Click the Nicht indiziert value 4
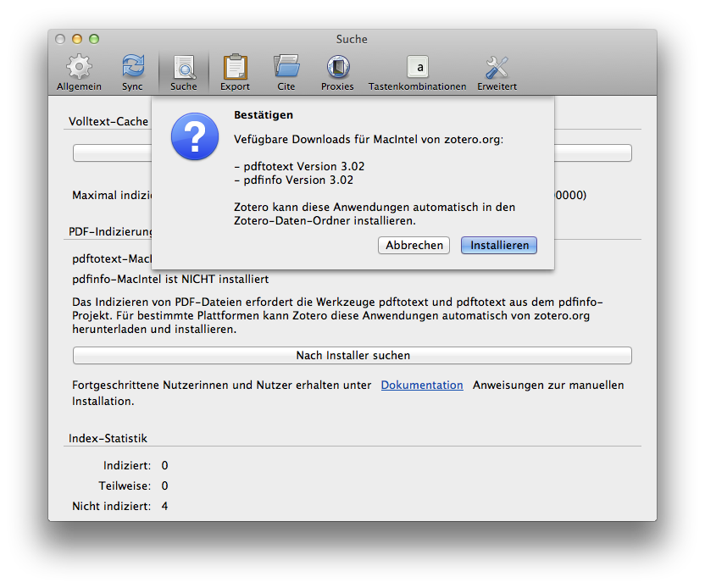This screenshot has height=588, width=705. 164,506
